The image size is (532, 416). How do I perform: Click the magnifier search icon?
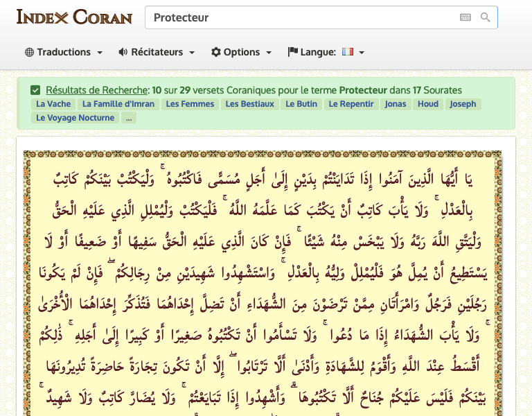pos(486,17)
